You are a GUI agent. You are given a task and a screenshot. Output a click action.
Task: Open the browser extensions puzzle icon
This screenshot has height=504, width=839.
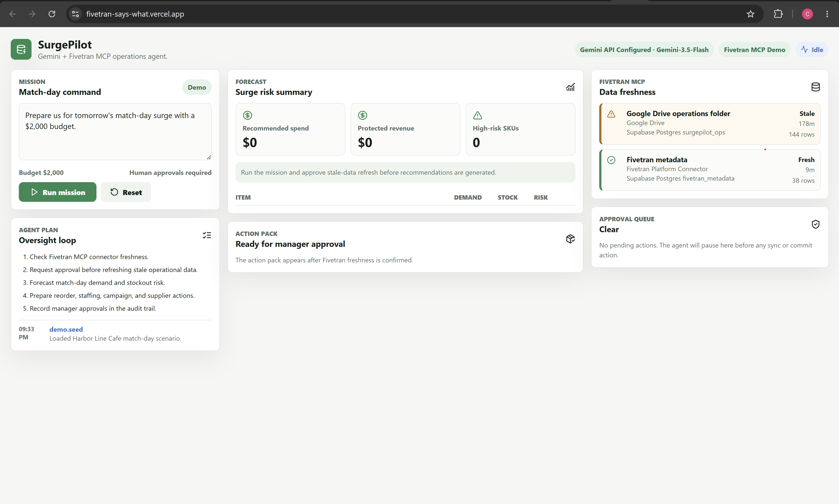pyautogui.click(x=778, y=14)
